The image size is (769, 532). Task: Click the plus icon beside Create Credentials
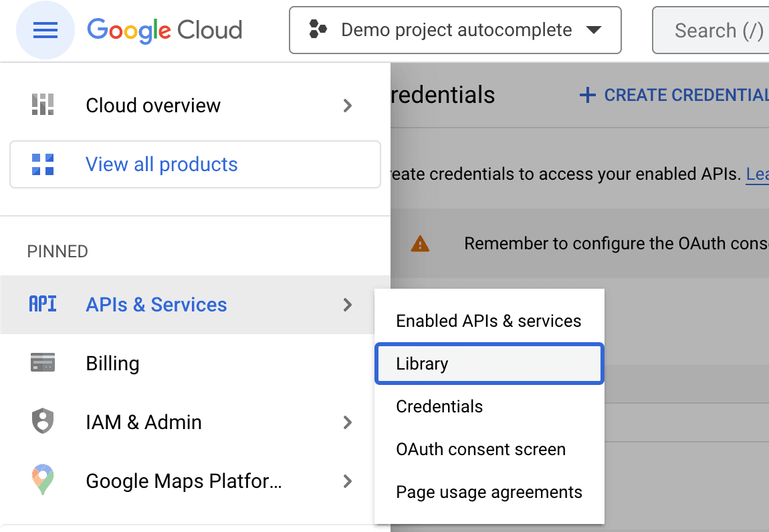click(588, 95)
